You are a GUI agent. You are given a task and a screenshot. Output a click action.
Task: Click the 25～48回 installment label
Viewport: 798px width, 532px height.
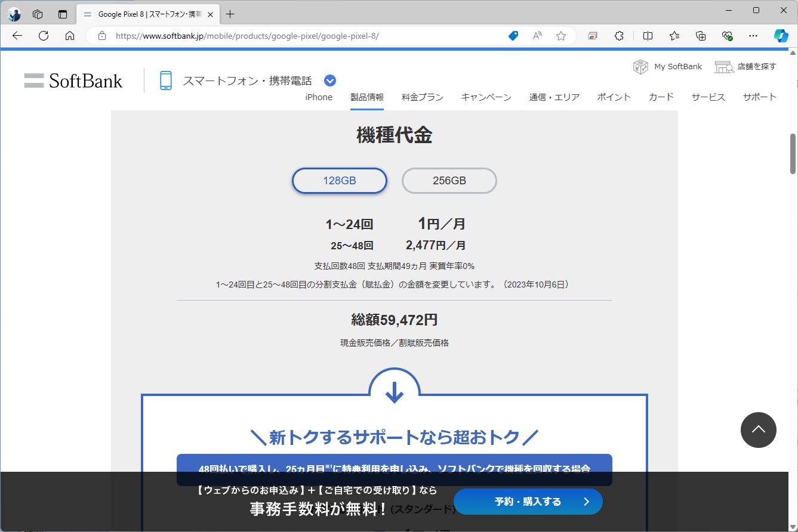point(352,246)
